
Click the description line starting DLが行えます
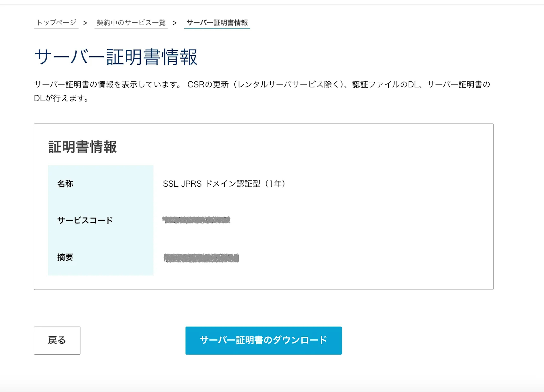click(61, 98)
